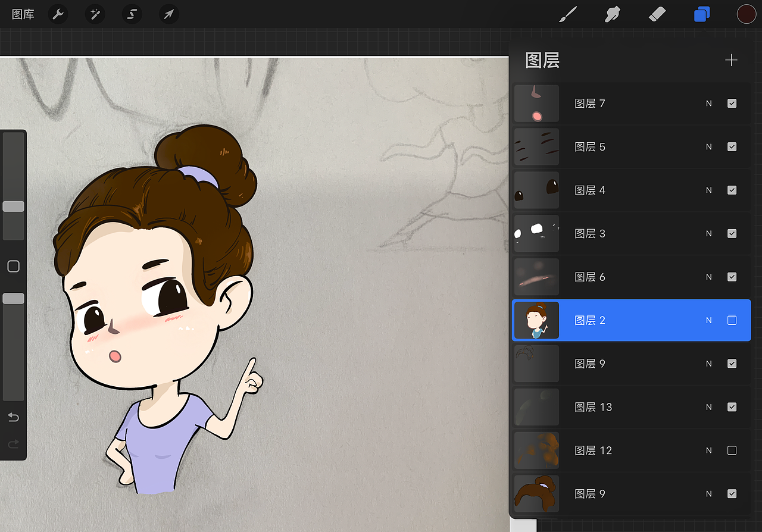The height and width of the screenshot is (532, 762).
Task: Select the Brush tool
Action: click(x=568, y=14)
